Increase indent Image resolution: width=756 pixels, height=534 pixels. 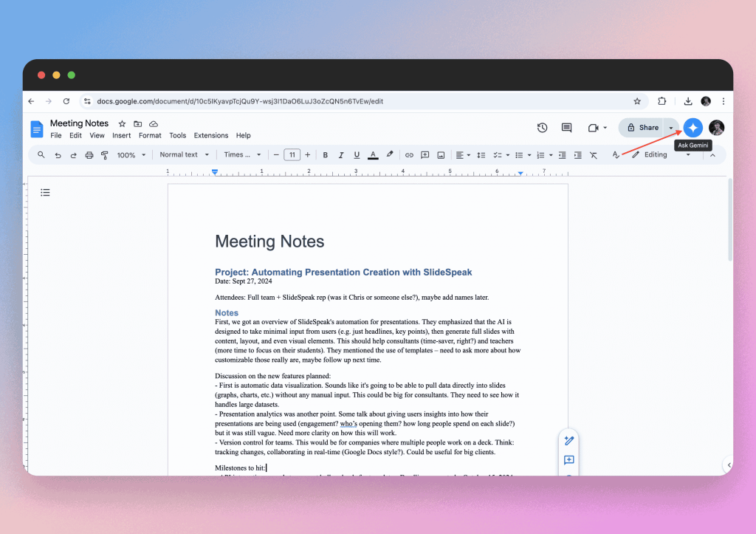[577, 155]
